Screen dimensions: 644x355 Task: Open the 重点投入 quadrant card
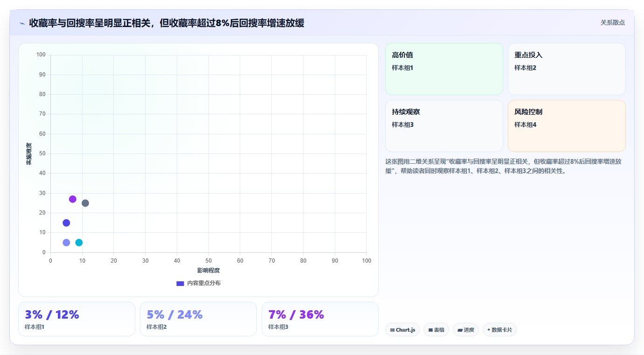tap(567, 69)
